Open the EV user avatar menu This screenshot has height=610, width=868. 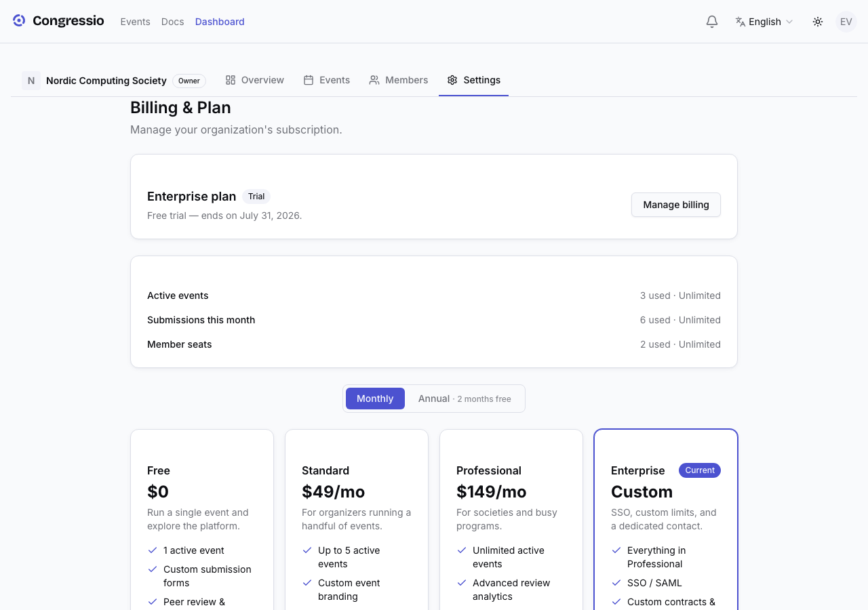click(x=846, y=22)
